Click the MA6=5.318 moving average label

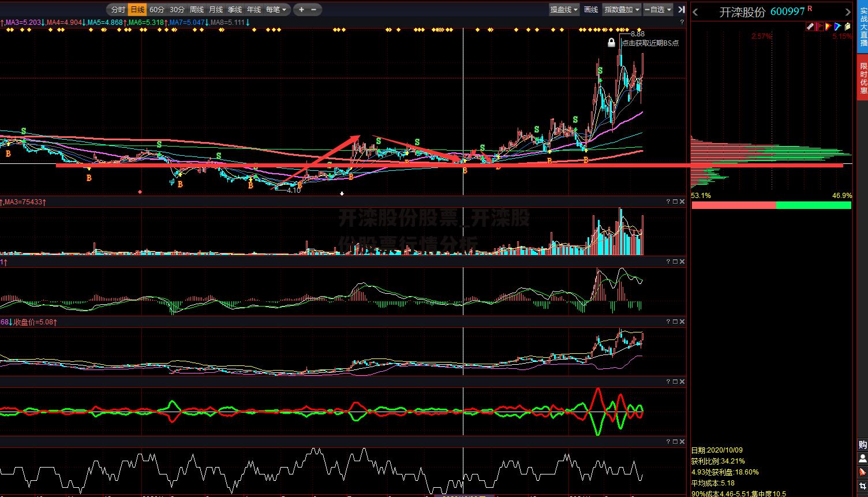coord(147,23)
